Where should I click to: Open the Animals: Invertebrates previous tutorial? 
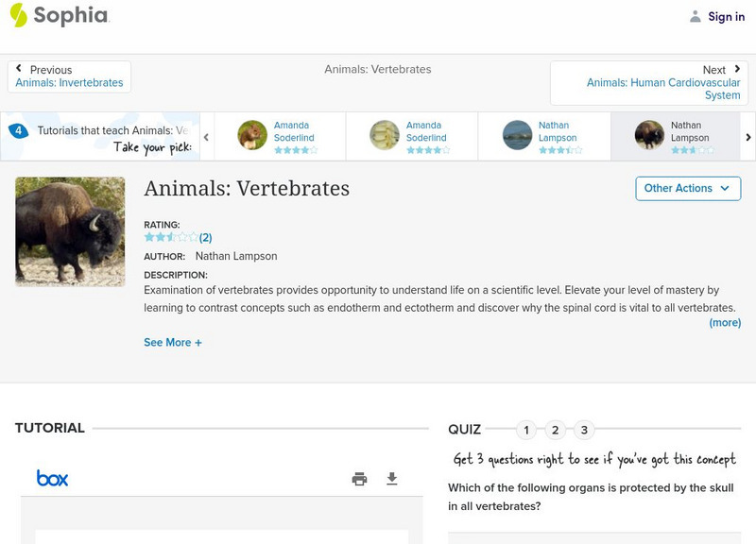click(68, 81)
